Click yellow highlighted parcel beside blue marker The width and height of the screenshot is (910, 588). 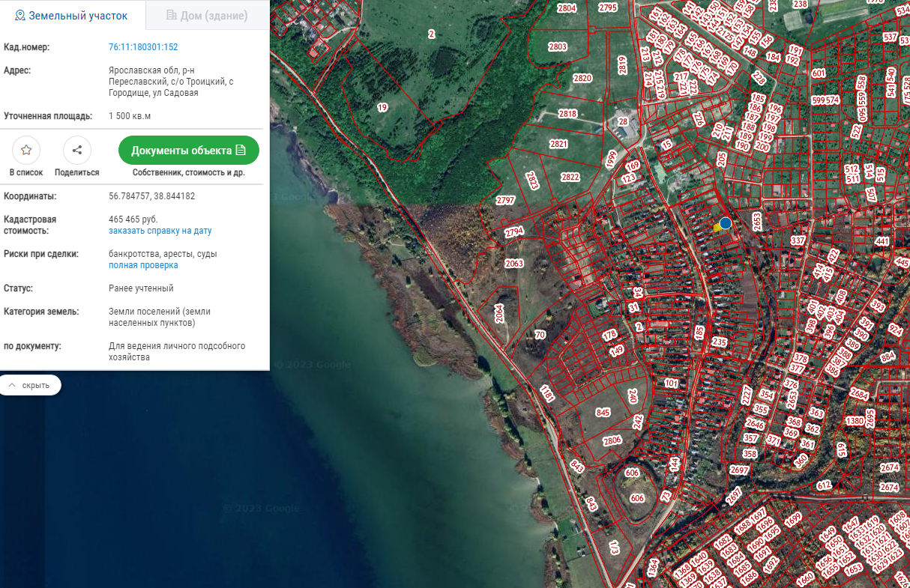click(717, 227)
